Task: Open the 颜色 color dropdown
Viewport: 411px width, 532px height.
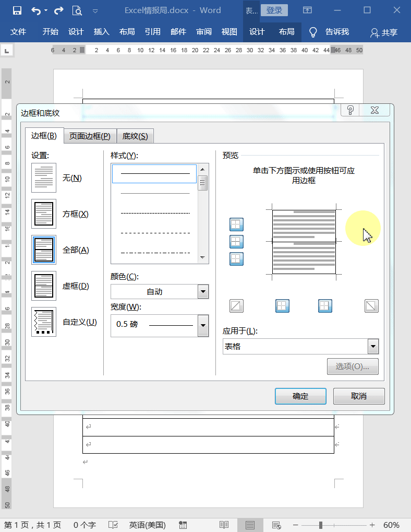Action: (x=203, y=291)
